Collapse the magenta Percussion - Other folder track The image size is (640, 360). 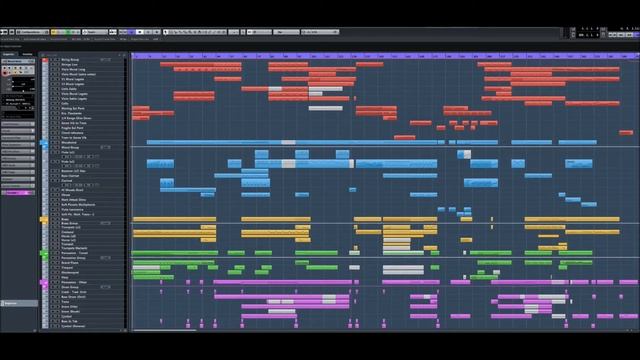tap(44, 282)
